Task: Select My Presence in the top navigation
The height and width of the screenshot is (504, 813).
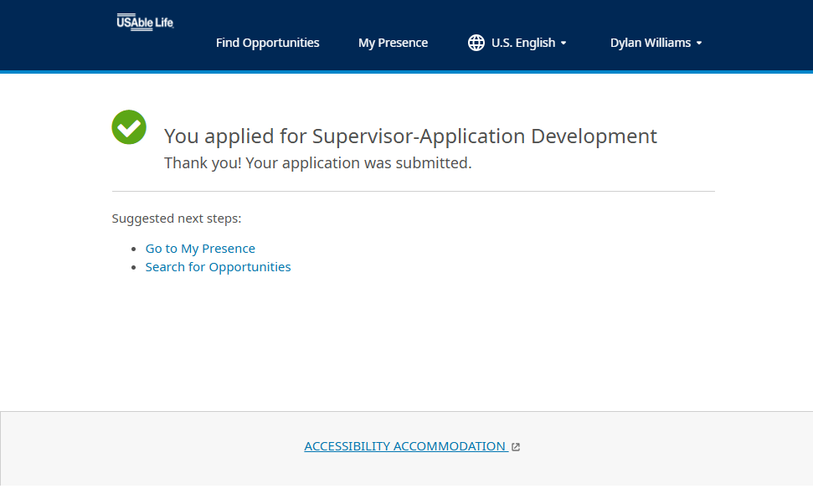Action: (x=393, y=43)
